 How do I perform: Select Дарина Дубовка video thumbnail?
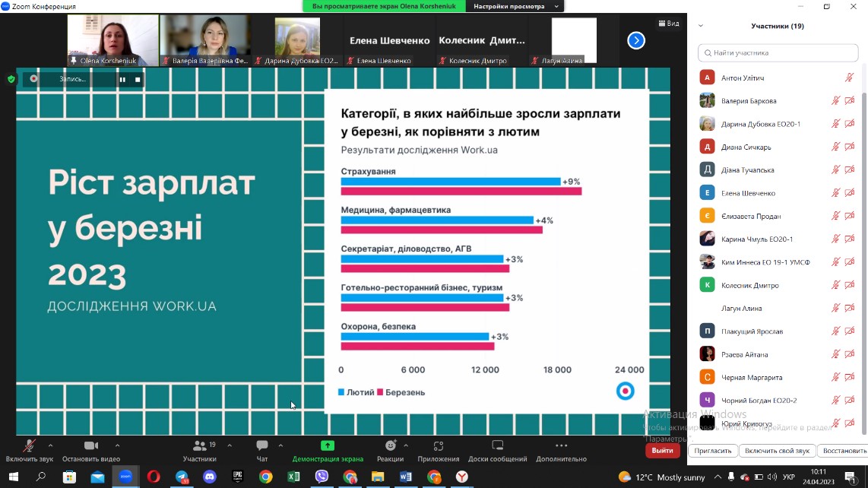click(297, 40)
